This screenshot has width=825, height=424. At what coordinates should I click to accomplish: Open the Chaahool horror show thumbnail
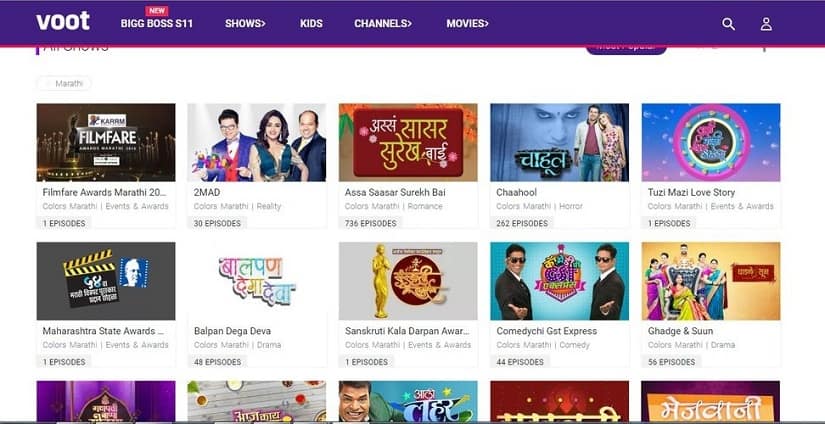[559, 142]
